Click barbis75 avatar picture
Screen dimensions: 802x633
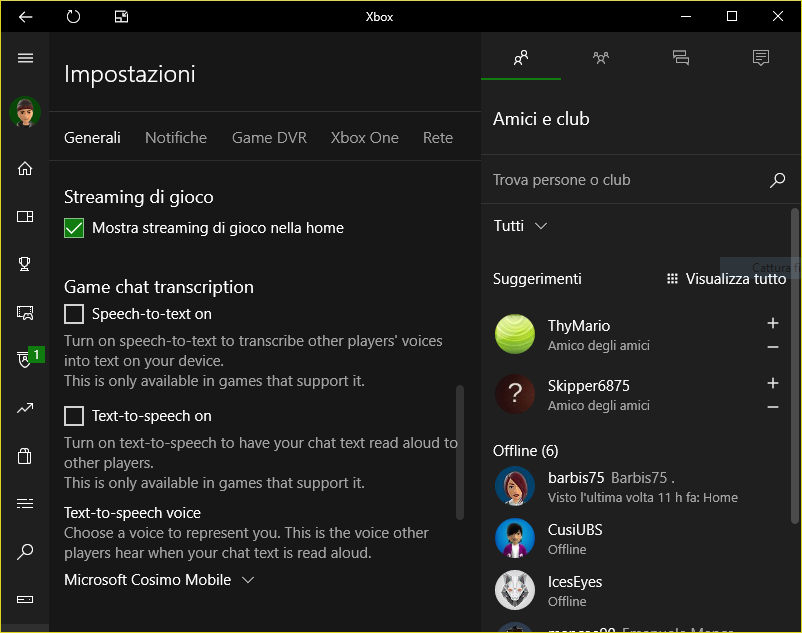pyautogui.click(x=515, y=486)
